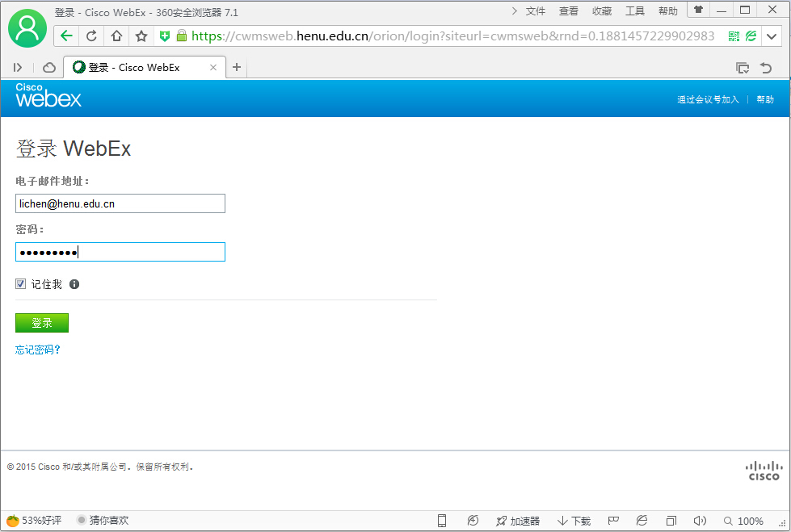The height and width of the screenshot is (532, 791).
Task: Open the WebEx 帮助 header link
Action: click(765, 99)
